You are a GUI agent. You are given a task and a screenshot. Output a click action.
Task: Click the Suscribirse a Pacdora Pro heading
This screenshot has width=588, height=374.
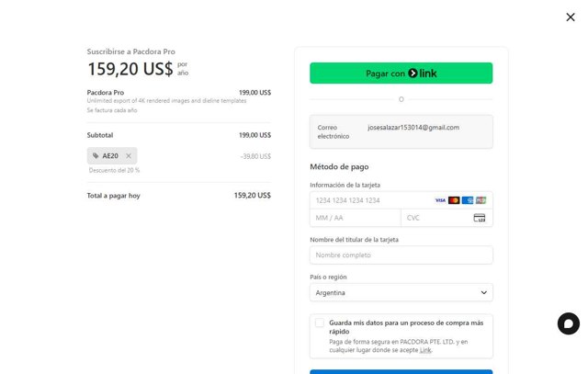click(130, 51)
